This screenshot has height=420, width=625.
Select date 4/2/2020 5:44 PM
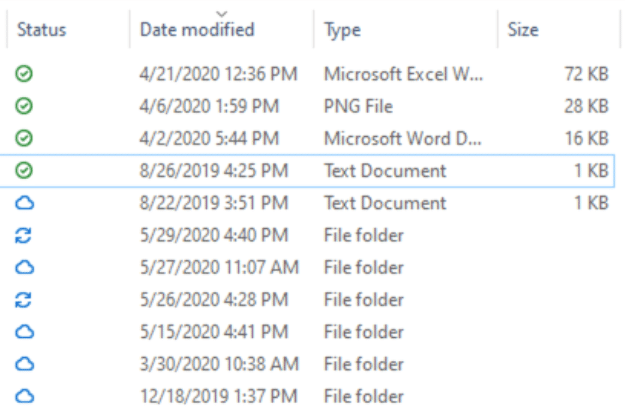tap(209, 139)
